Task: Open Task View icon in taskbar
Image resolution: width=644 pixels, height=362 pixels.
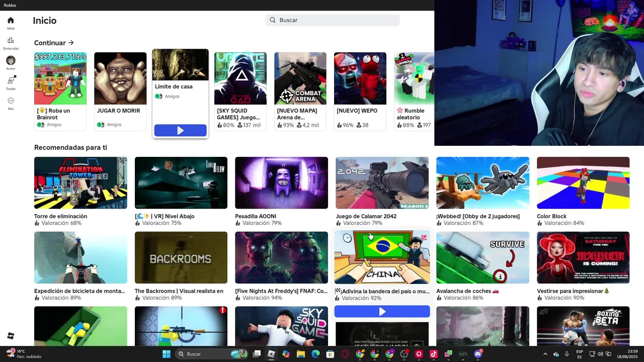Action: [257, 354]
